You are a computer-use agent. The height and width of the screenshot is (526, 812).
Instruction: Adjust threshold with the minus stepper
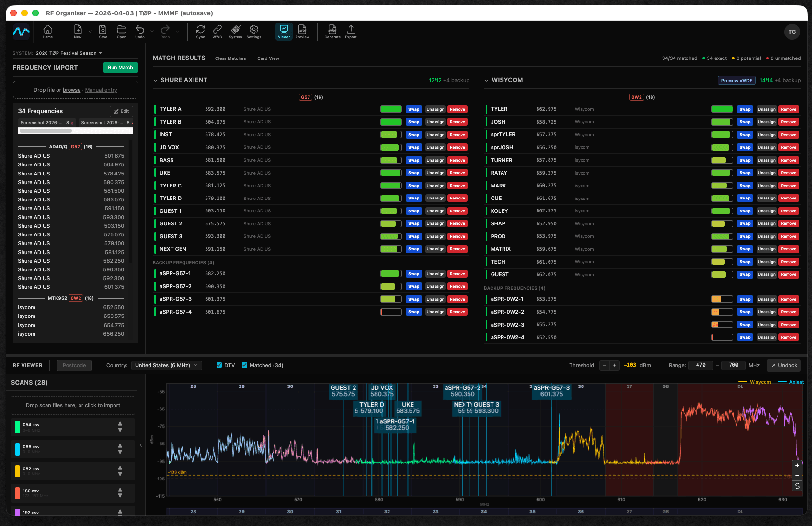click(604, 365)
